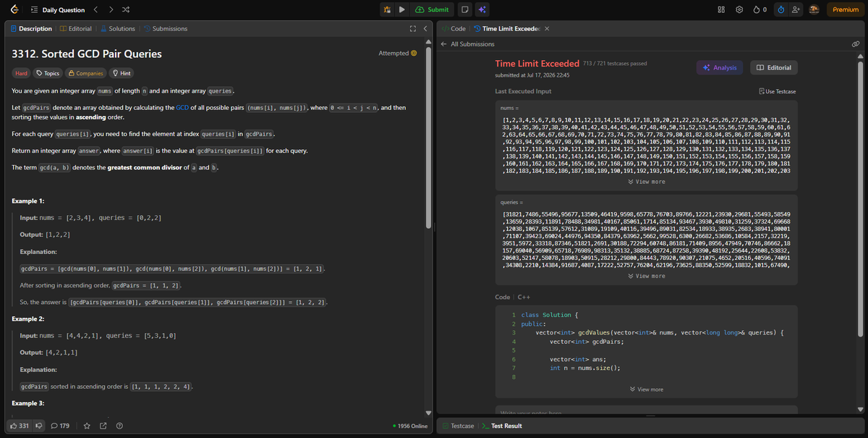This screenshot has height=438, width=868.
Task: Open the timer clock icon in the header
Action: pyautogui.click(x=782, y=9)
